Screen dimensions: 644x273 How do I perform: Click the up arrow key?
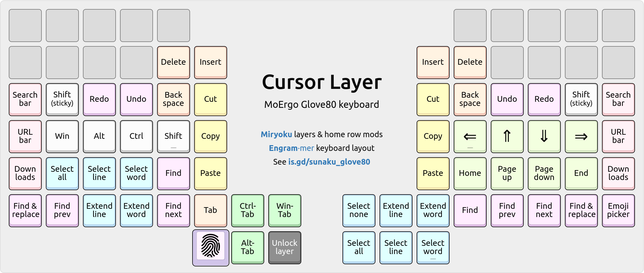tap(507, 136)
